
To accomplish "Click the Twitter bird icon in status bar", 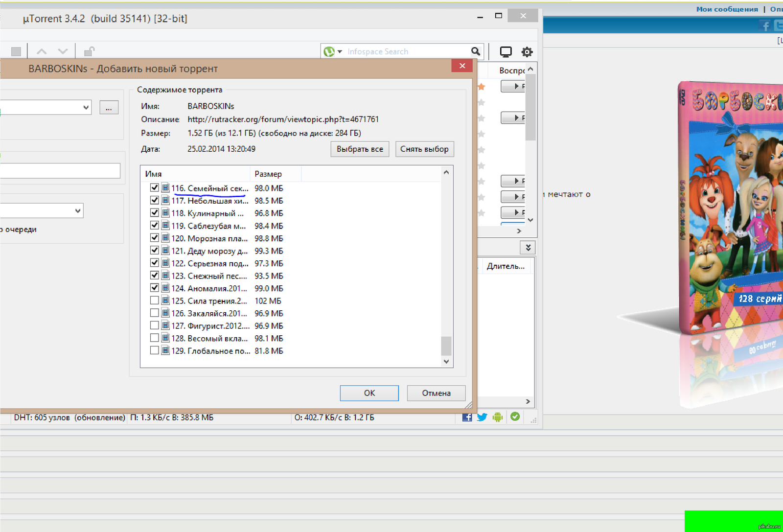I will [483, 417].
